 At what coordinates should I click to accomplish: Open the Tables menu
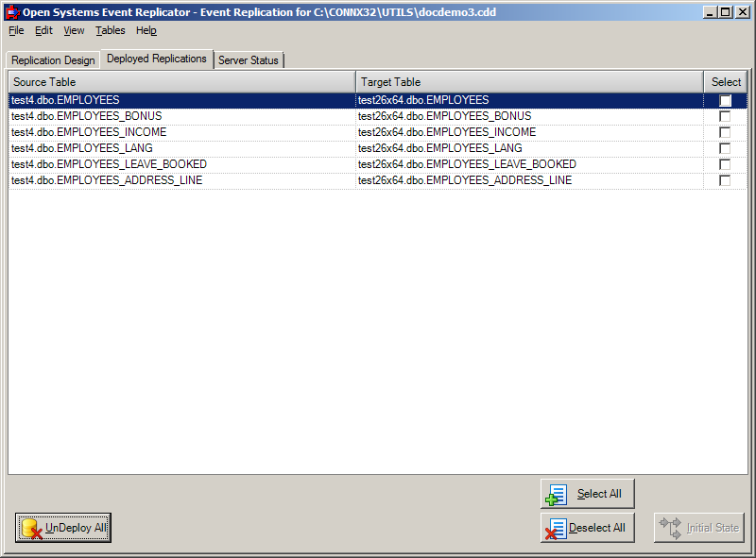[110, 30]
